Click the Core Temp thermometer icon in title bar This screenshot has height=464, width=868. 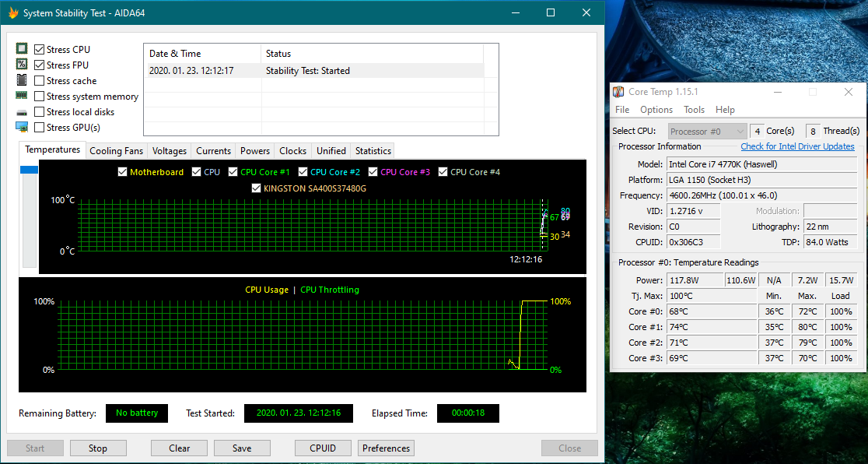[x=618, y=91]
